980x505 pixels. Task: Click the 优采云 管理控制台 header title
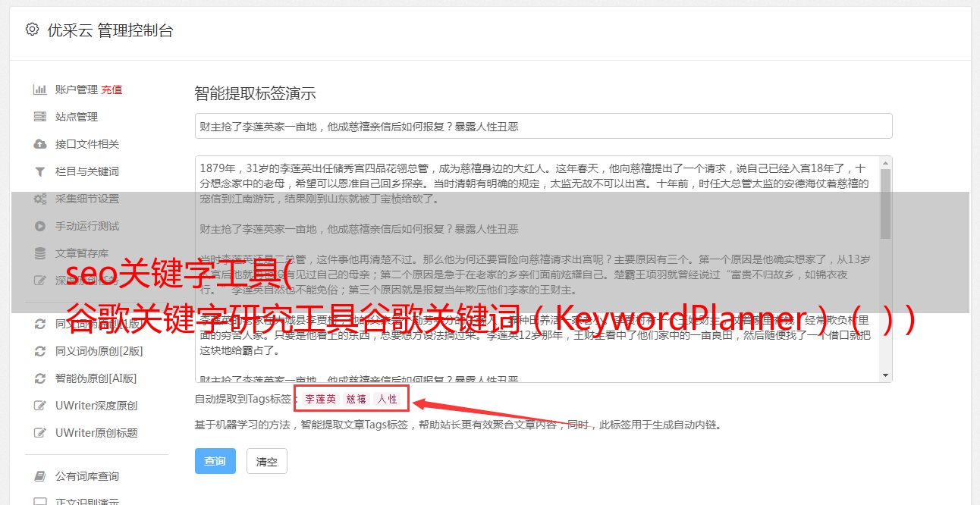tap(110, 30)
